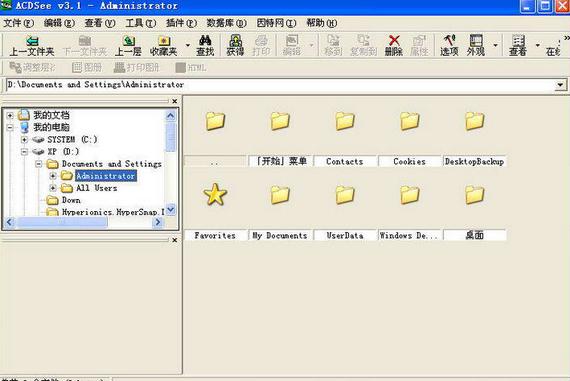The image size is (570, 381).
Task: Click the Edit (编辑) toolbar icon
Action: [292, 45]
